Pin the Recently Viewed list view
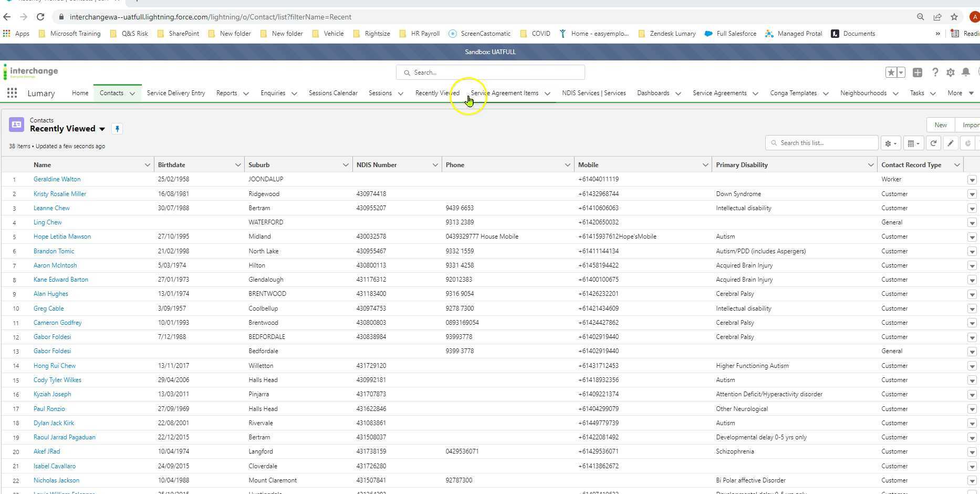 [x=117, y=129]
